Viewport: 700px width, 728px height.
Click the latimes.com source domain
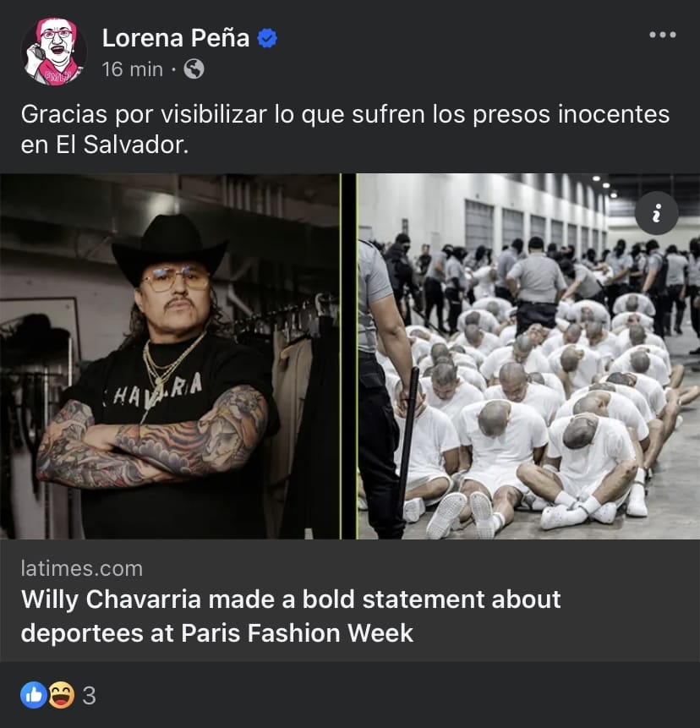click(x=82, y=569)
